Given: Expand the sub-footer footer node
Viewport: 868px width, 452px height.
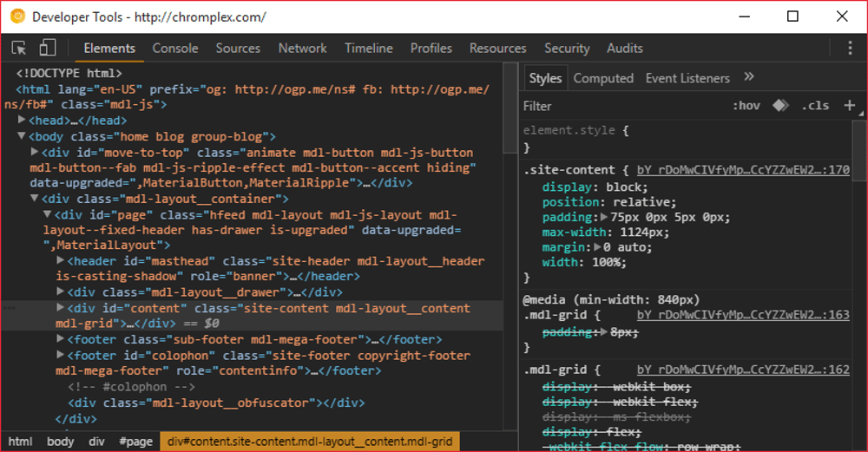Looking at the screenshot, I should pyautogui.click(x=61, y=338).
